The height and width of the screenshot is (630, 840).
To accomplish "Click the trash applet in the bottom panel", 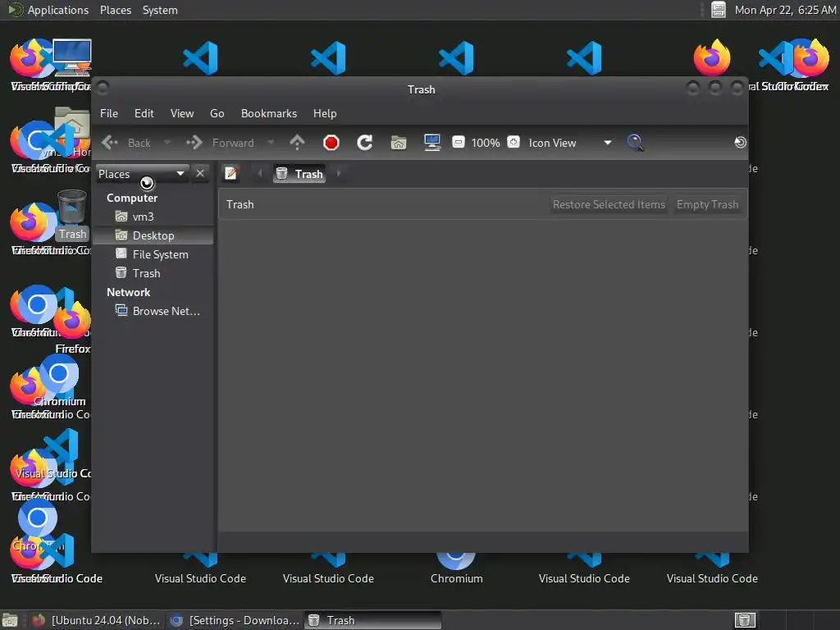I will [745, 620].
